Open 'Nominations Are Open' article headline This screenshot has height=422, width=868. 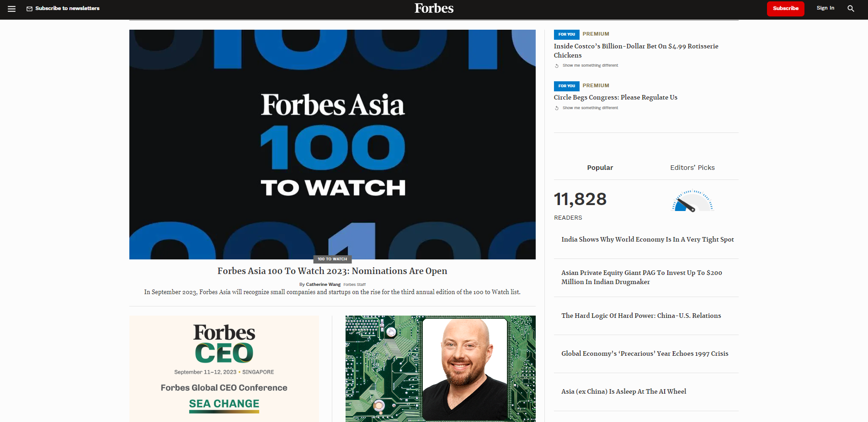point(332,271)
